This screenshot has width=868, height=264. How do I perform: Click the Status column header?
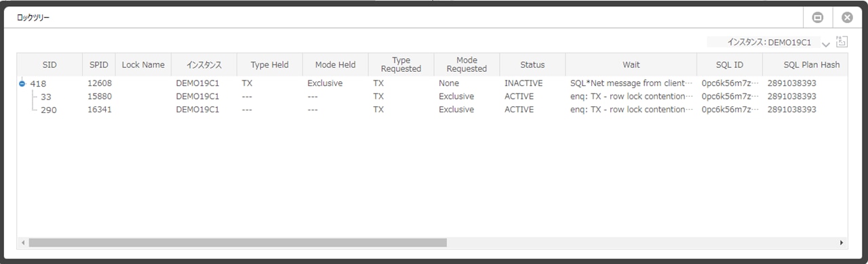[x=532, y=65]
